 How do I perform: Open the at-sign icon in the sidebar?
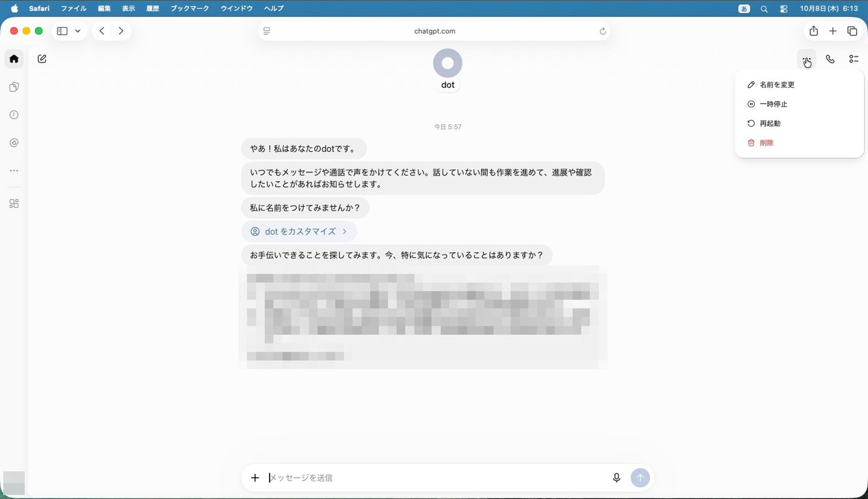click(x=14, y=143)
